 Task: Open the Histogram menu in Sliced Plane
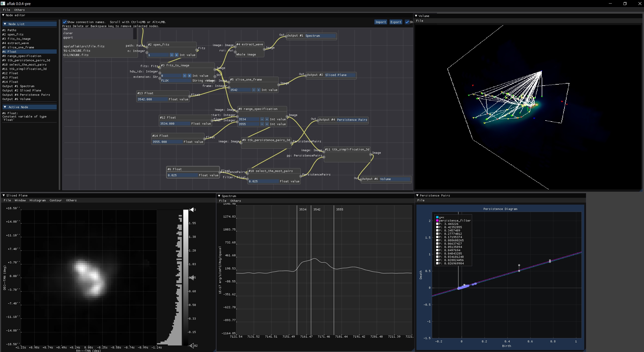click(x=37, y=200)
